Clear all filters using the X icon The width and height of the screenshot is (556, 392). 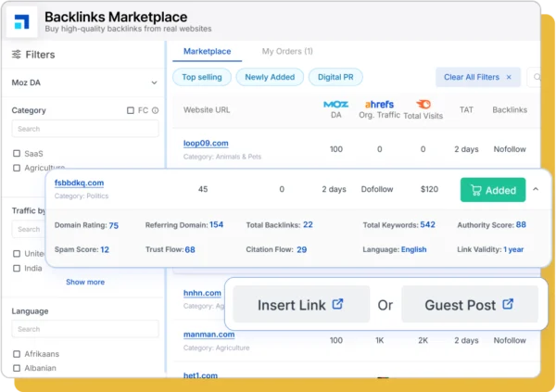click(x=511, y=78)
